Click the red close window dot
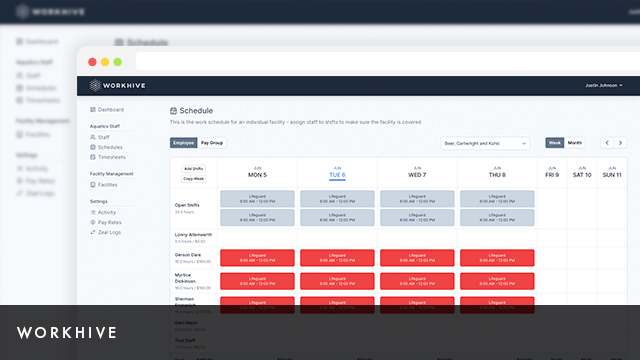 [92, 62]
